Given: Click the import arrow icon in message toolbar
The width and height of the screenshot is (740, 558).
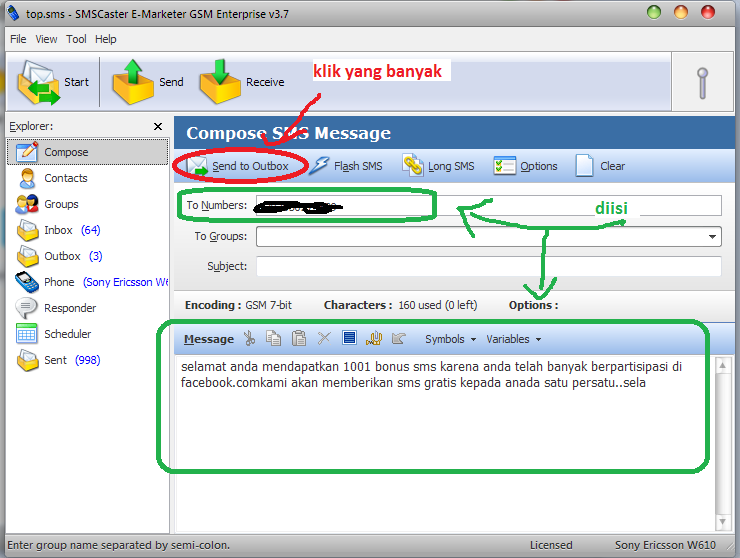Looking at the screenshot, I should tap(399, 338).
